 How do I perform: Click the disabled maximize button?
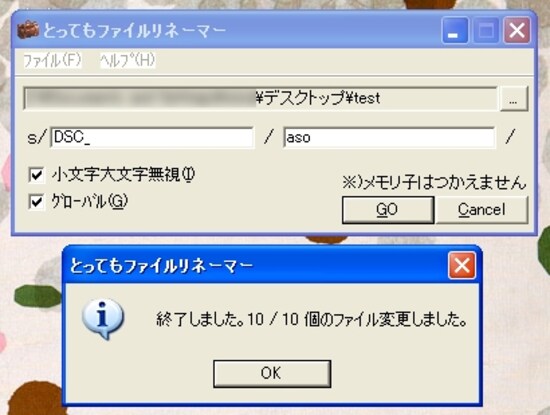pos(486,31)
